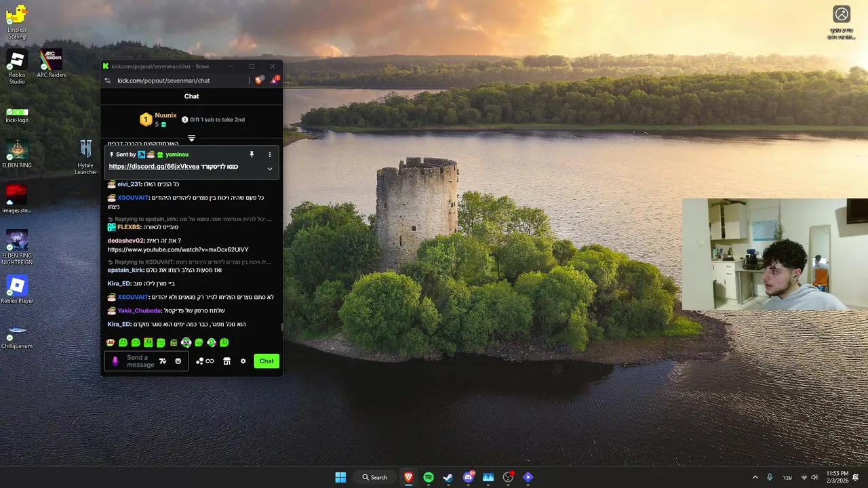Click the kick.com/popout/sevenman/chat address bar
The image size is (868, 488).
point(163,81)
